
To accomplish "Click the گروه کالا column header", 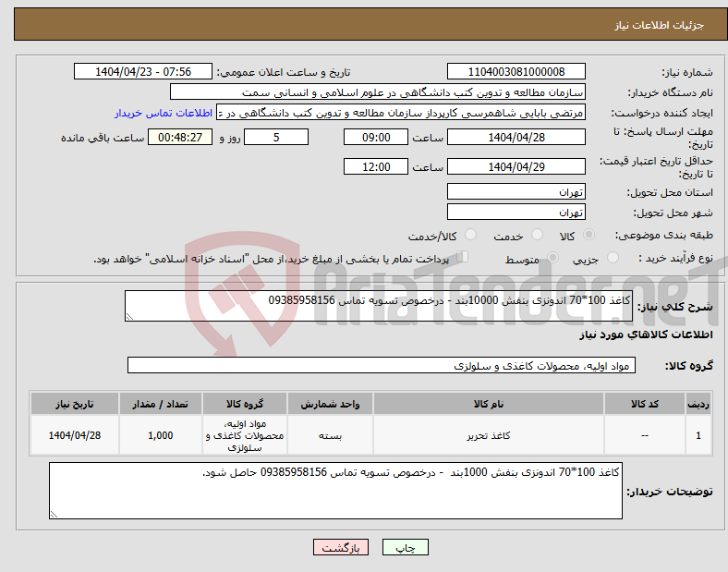I will tap(245, 404).
